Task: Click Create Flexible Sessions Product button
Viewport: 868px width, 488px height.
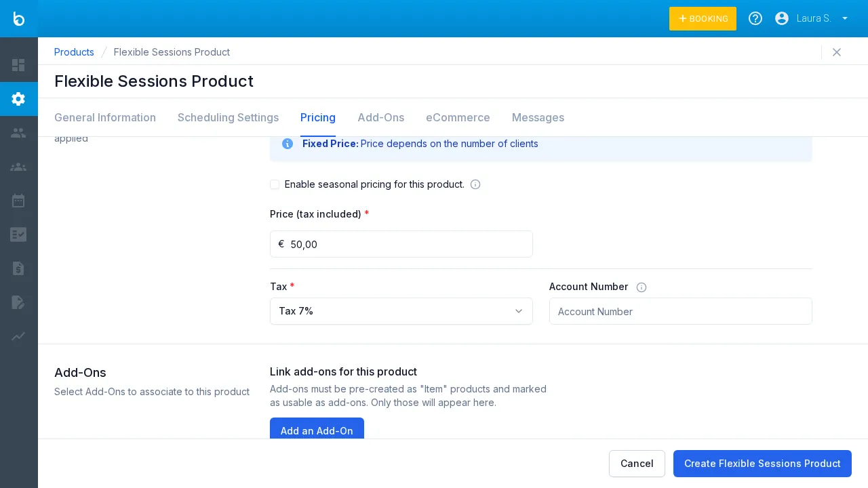Action: 762,464
